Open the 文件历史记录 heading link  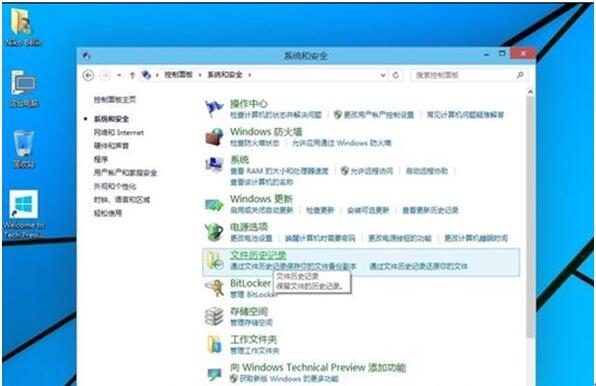tap(258, 255)
